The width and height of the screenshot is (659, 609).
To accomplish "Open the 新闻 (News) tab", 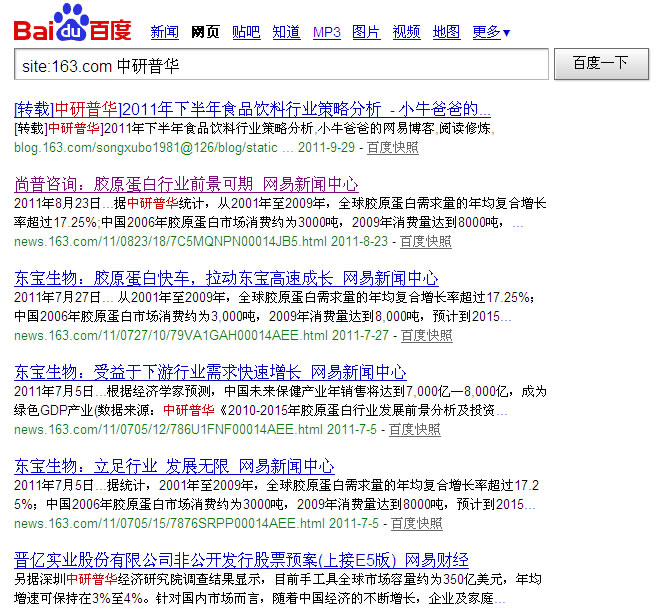I will click(x=164, y=32).
